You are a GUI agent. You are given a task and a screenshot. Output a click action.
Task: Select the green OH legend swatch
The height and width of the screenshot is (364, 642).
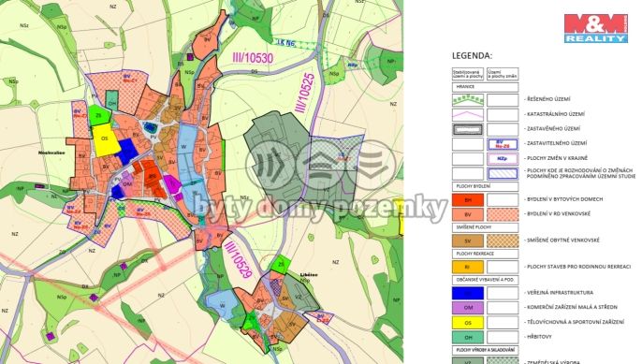pos(468,337)
